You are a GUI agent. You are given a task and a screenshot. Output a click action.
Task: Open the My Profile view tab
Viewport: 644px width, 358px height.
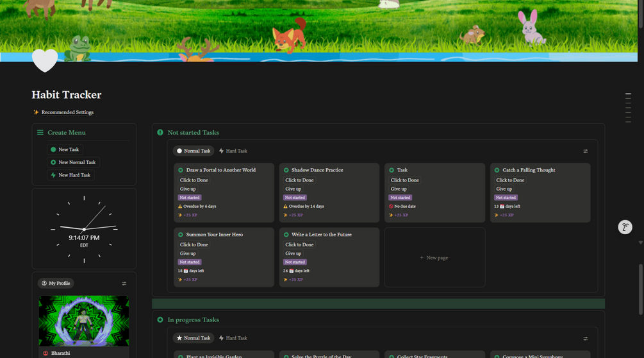[x=56, y=283]
